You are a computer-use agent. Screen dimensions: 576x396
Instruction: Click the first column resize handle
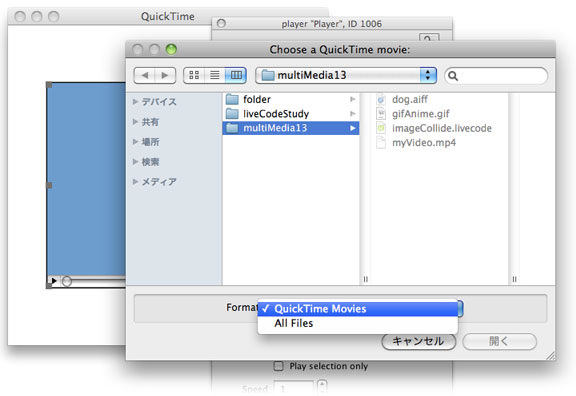(366, 279)
